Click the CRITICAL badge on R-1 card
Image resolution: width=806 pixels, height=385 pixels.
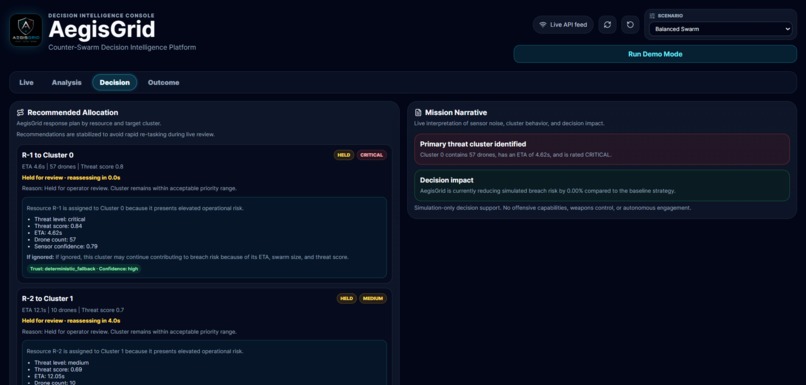point(372,155)
